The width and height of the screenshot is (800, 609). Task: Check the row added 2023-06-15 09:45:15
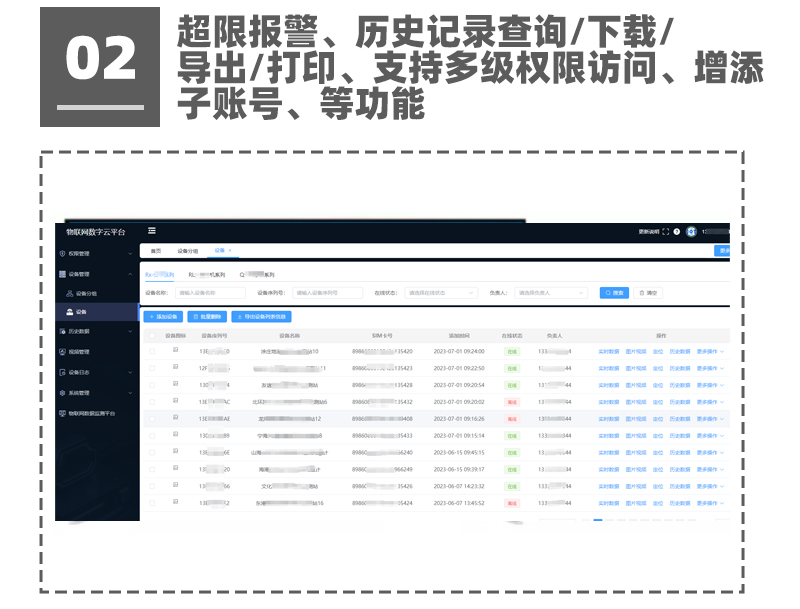click(152, 452)
